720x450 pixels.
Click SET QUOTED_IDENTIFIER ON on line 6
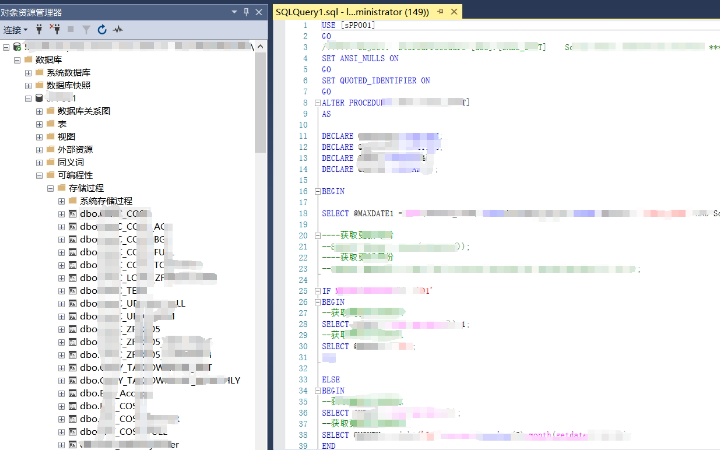376,80
